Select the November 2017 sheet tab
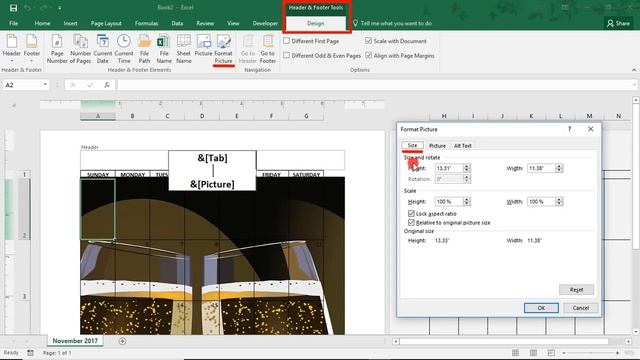640x360 pixels. click(x=75, y=341)
